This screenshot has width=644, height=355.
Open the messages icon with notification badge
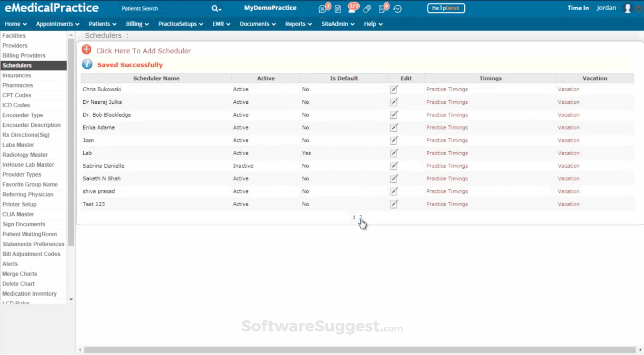323,8
